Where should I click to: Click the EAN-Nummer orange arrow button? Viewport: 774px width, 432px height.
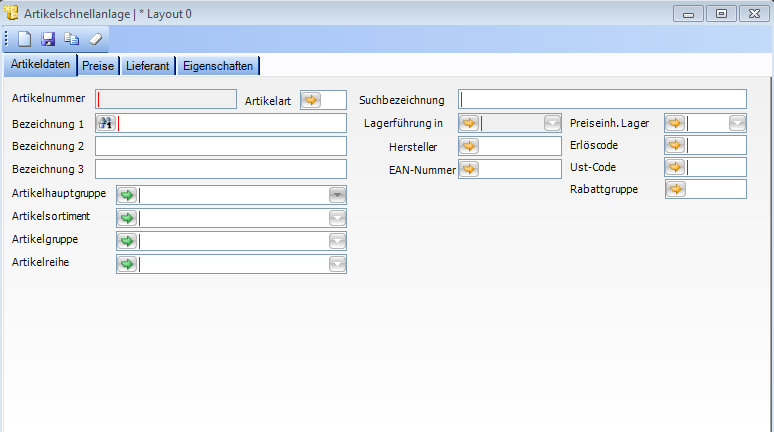pyautogui.click(x=469, y=169)
